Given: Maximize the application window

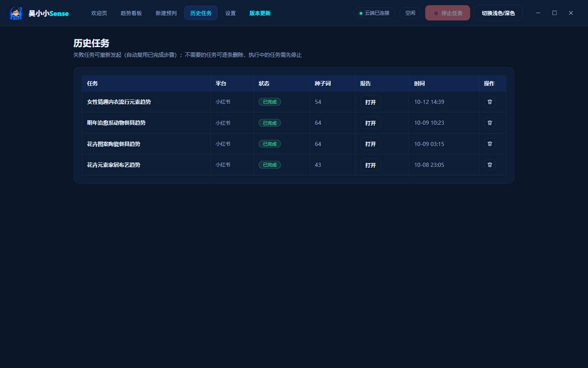Looking at the screenshot, I should pyautogui.click(x=555, y=13).
